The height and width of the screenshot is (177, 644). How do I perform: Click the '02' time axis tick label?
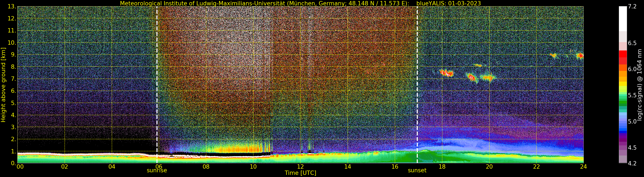(x=65, y=166)
